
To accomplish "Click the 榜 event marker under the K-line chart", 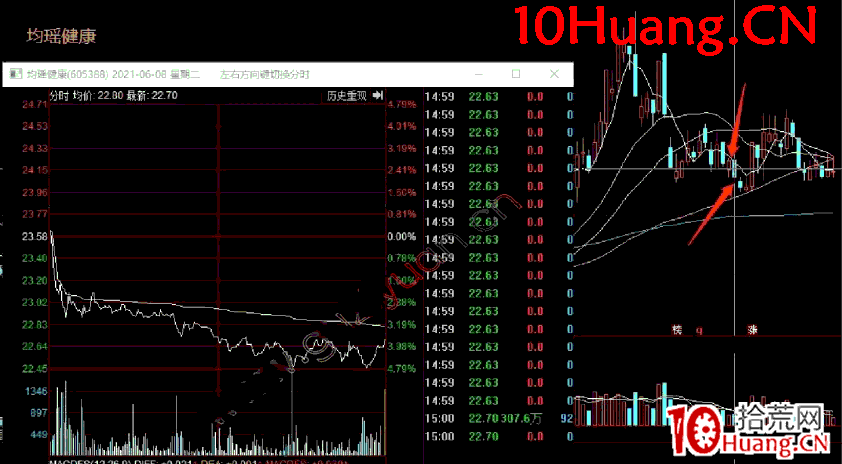I will point(677,330).
